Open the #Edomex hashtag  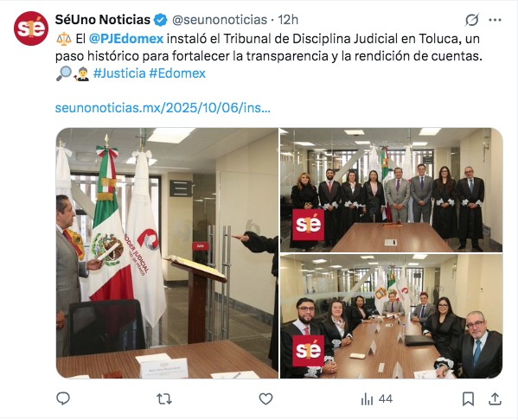pyautogui.click(x=177, y=73)
